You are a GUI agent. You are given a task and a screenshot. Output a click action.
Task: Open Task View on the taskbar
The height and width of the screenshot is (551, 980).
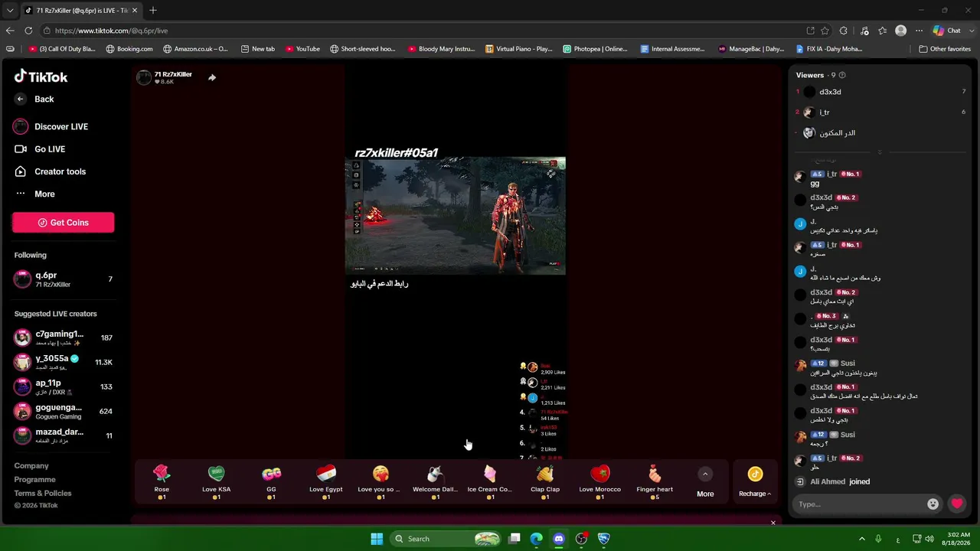coord(514,539)
